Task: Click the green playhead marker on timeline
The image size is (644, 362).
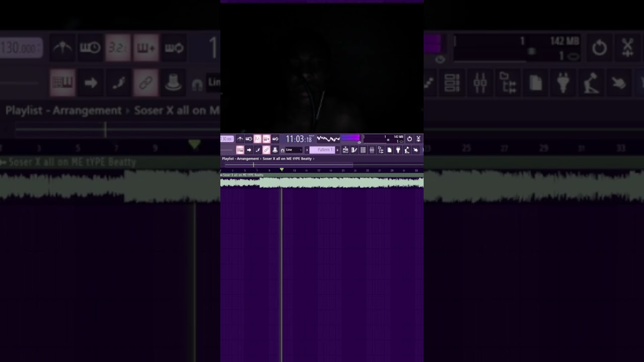Action: (x=282, y=170)
